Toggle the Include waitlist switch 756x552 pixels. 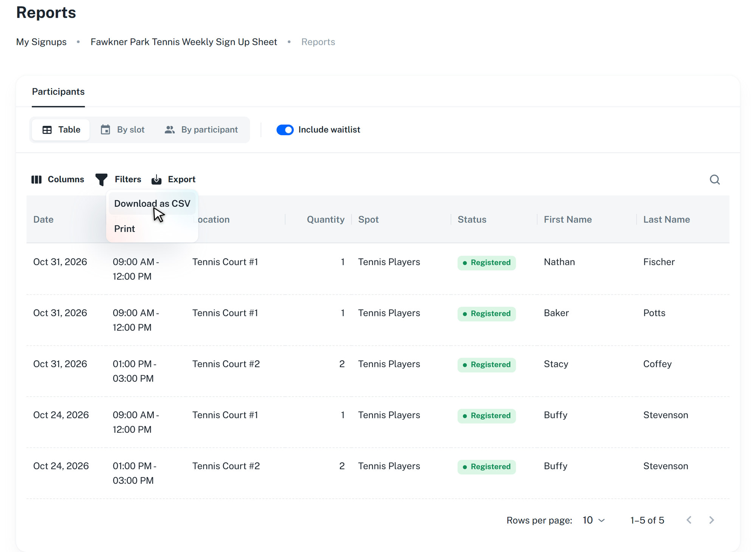(285, 130)
